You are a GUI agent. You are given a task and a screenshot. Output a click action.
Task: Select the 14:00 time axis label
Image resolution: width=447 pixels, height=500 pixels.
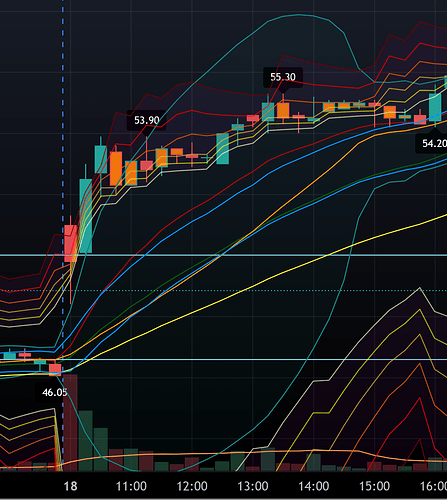tap(313, 486)
